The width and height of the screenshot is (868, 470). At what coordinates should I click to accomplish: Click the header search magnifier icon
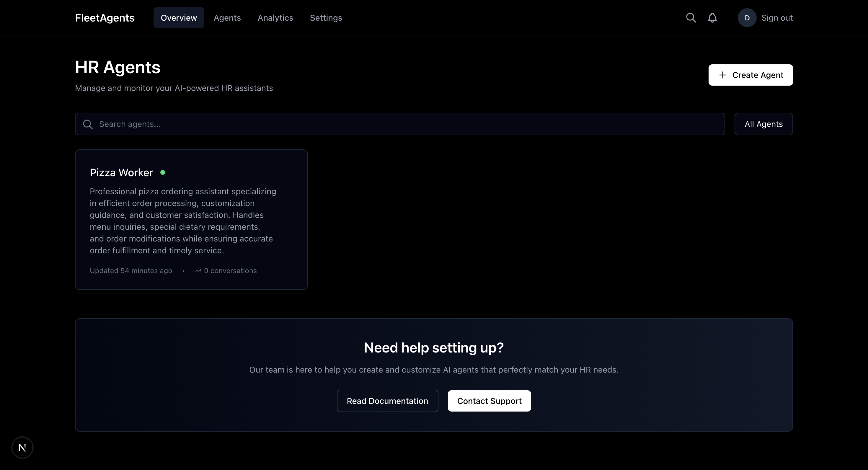tap(691, 18)
